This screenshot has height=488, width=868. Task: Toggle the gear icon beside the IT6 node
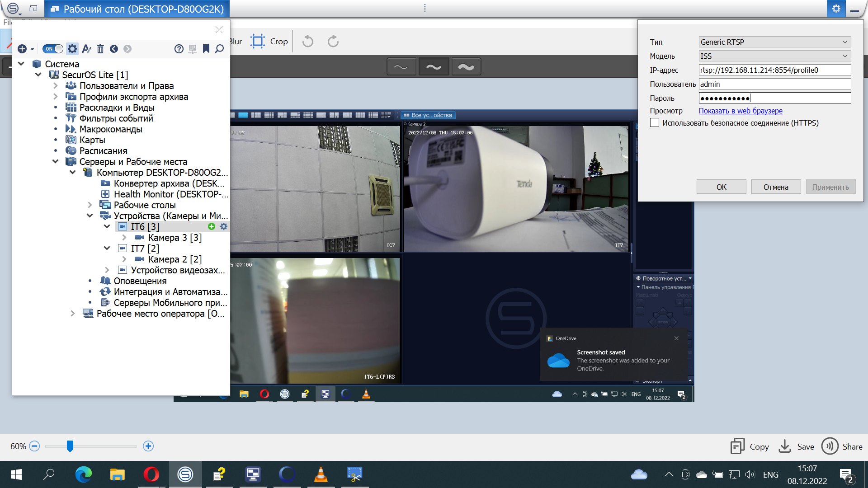tap(224, 226)
